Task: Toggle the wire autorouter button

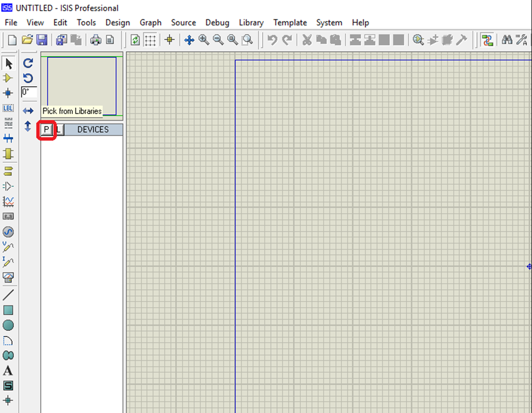Action: click(487, 40)
